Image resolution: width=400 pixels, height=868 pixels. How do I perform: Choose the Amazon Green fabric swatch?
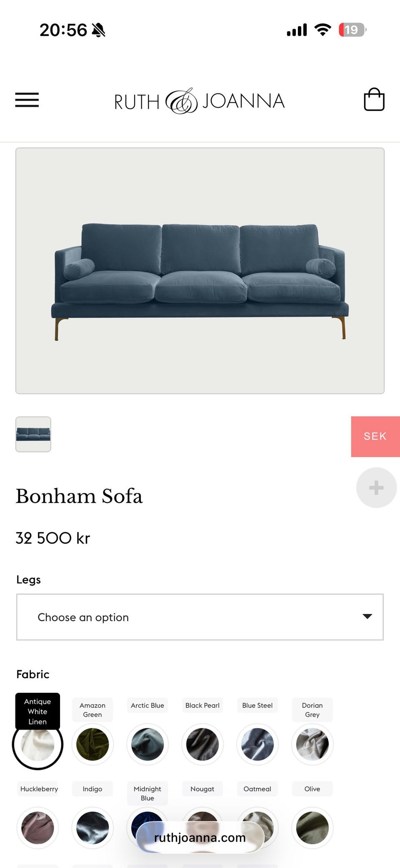coord(92,745)
